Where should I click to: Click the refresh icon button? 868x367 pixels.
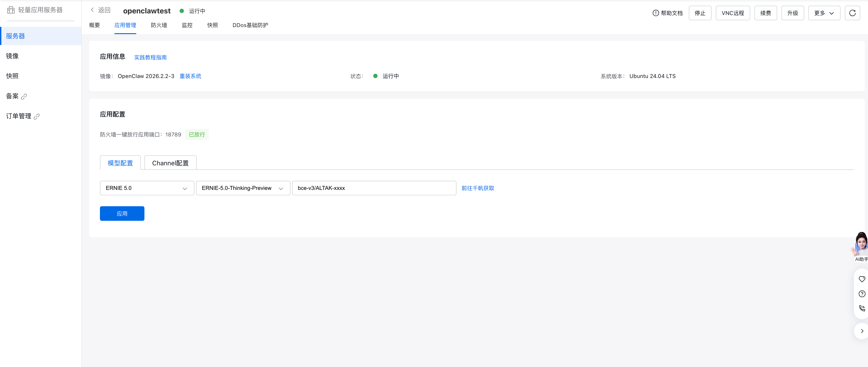click(852, 13)
